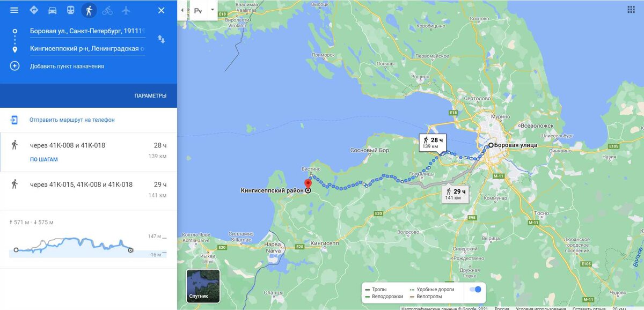Edit the Боровая ул. starting point field
The image size is (644, 310).
point(87,32)
